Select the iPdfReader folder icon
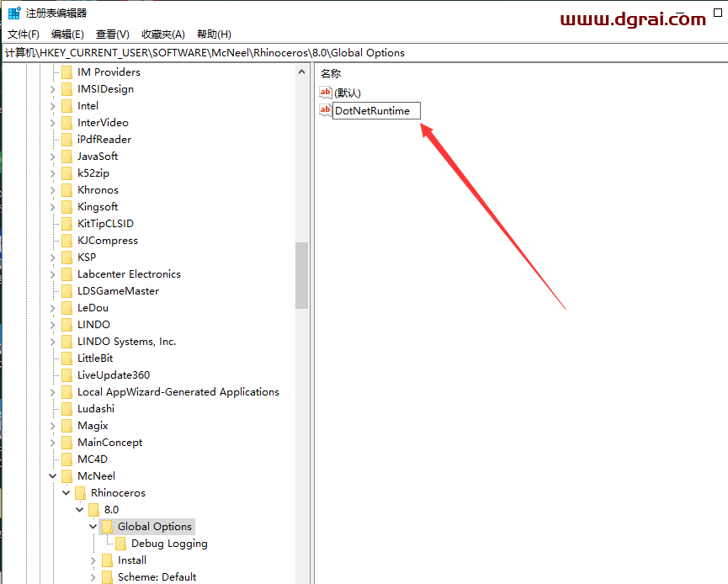Image resolution: width=728 pixels, height=584 pixels. point(66,140)
